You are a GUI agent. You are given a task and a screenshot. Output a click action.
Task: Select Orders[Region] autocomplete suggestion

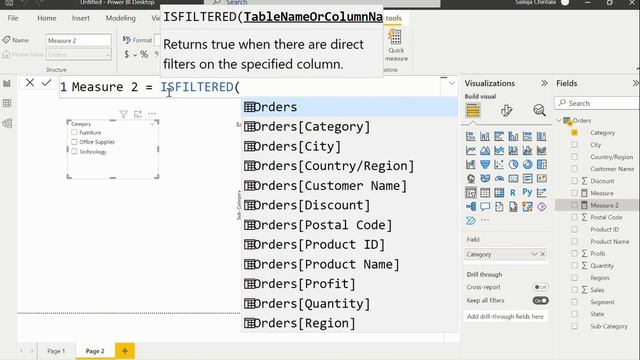(x=350, y=323)
